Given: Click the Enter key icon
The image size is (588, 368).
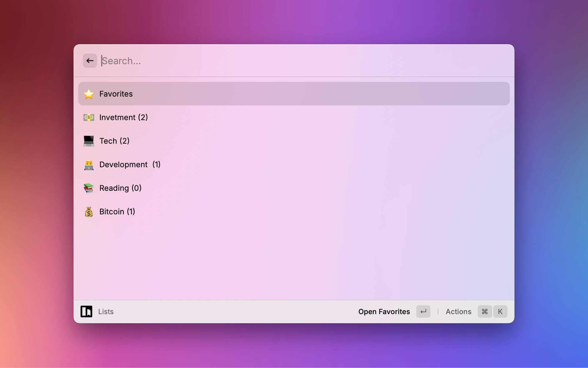Looking at the screenshot, I should [x=423, y=311].
